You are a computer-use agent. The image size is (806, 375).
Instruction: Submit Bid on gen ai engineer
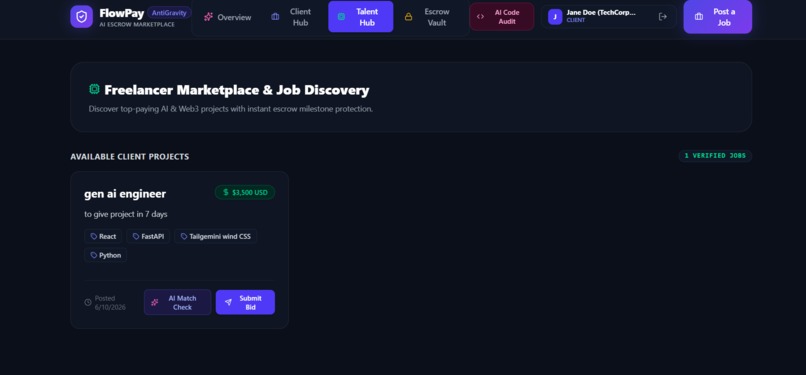pyautogui.click(x=245, y=302)
